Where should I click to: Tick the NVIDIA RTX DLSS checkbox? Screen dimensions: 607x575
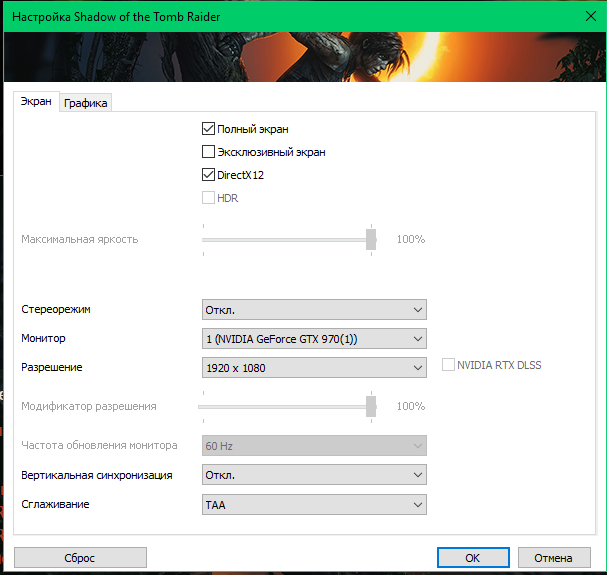pos(449,365)
